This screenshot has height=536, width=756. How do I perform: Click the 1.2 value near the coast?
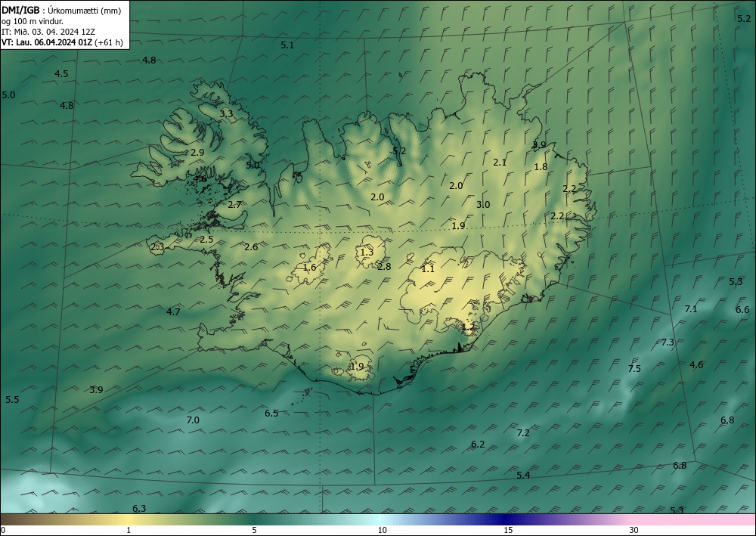coord(468,327)
